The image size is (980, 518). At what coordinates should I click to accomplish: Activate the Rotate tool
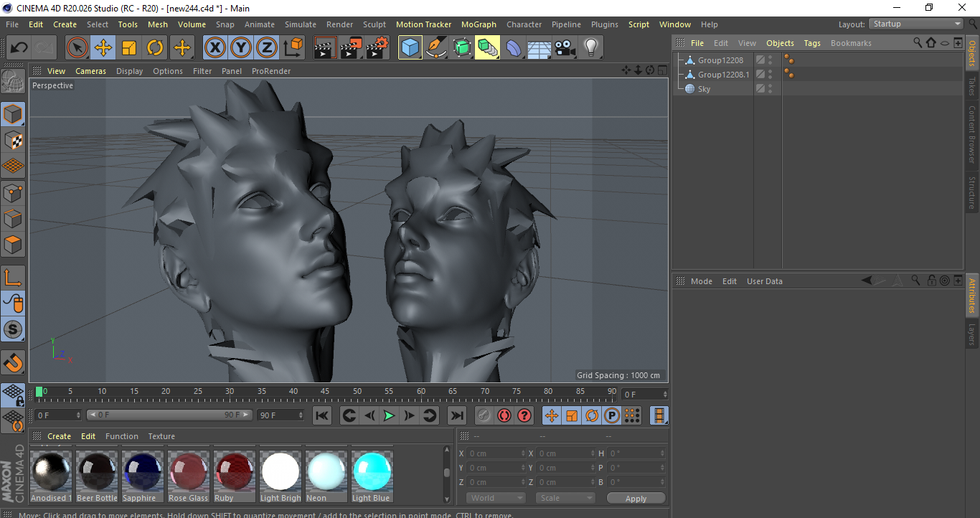[x=155, y=48]
